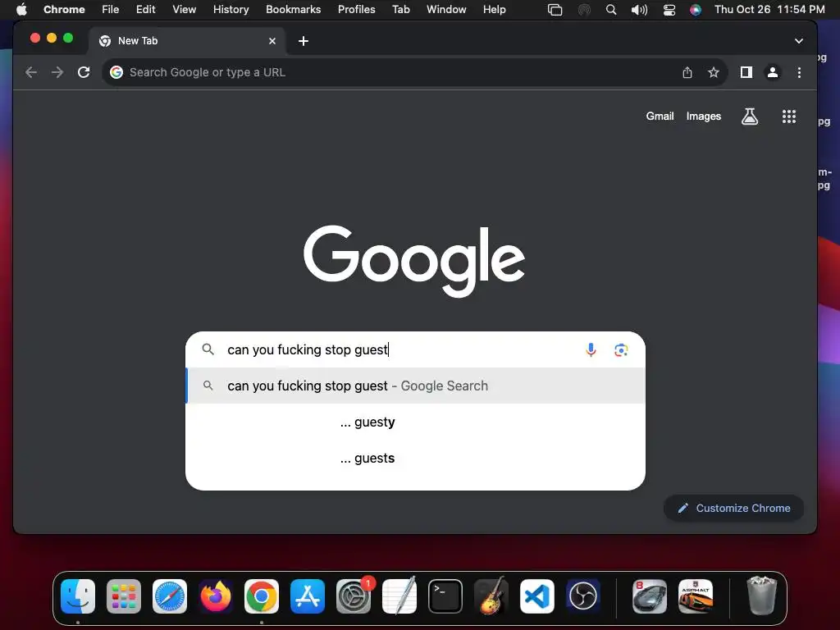Open Launchpad from the Dock

click(x=124, y=596)
